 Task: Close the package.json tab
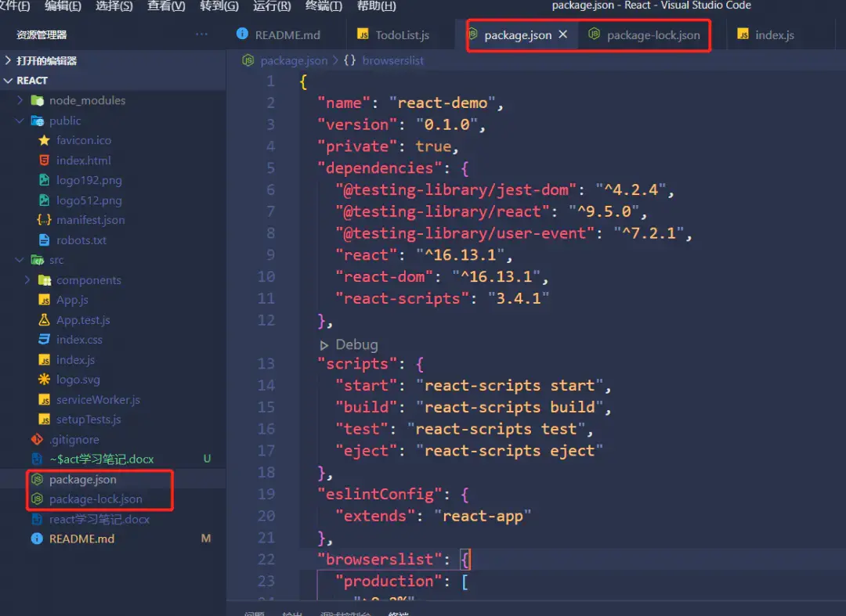coord(562,34)
